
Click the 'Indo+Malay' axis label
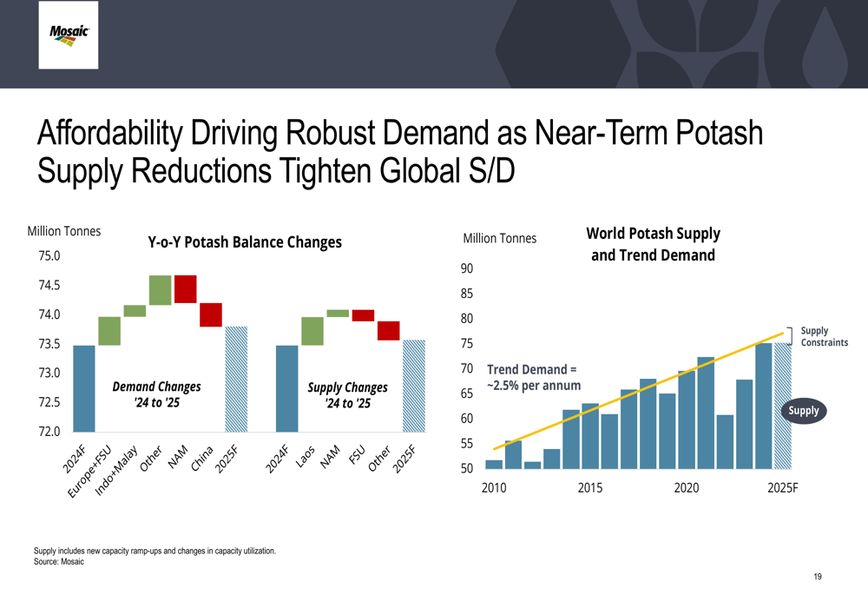tap(116, 470)
